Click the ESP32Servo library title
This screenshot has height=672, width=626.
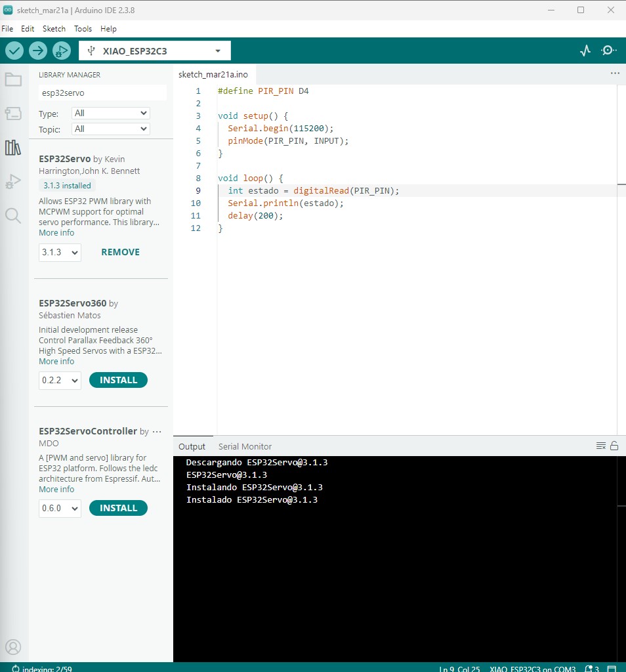point(65,159)
